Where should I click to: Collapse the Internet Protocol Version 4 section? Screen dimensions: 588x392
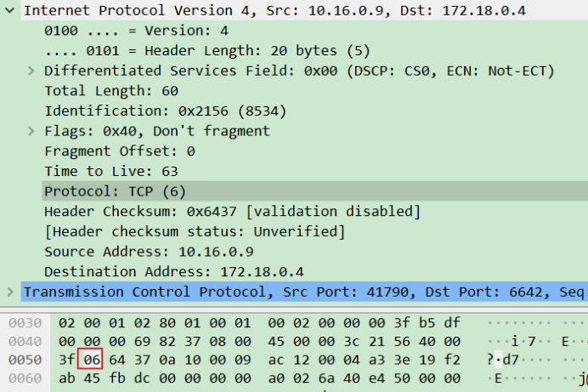(8, 11)
